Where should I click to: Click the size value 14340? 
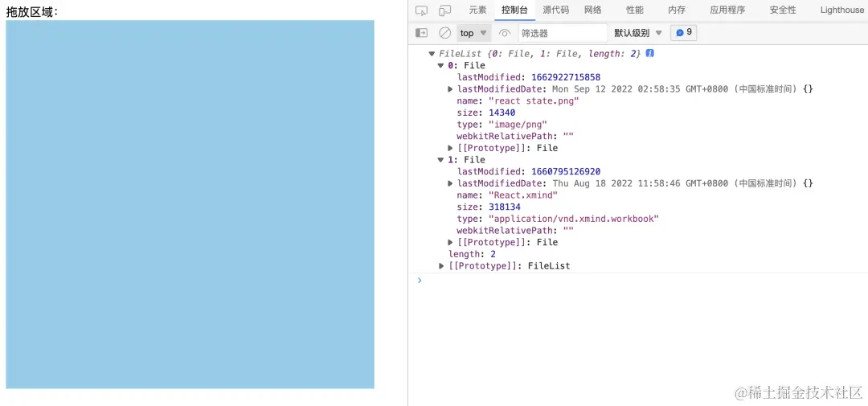(x=502, y=113)
